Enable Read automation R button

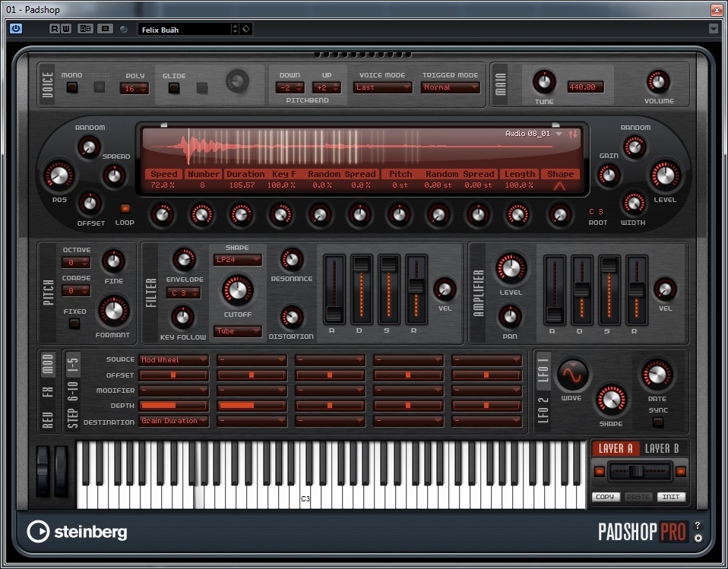(54, 29)
